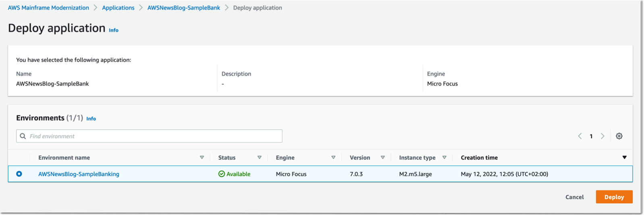This screenshot has width=644, height=215.
Task: Click the green Available status check icon
Action: coord(222,174)
